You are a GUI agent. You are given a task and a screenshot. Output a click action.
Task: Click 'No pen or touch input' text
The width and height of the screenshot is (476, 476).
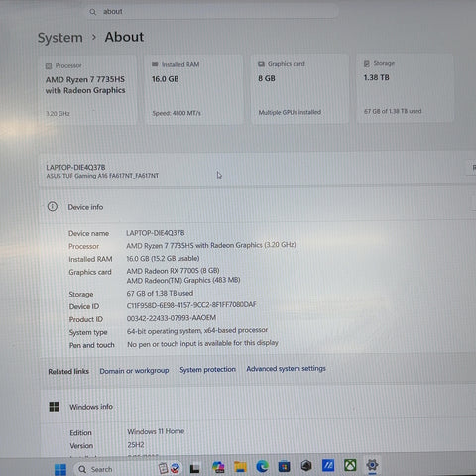(202, 344)
